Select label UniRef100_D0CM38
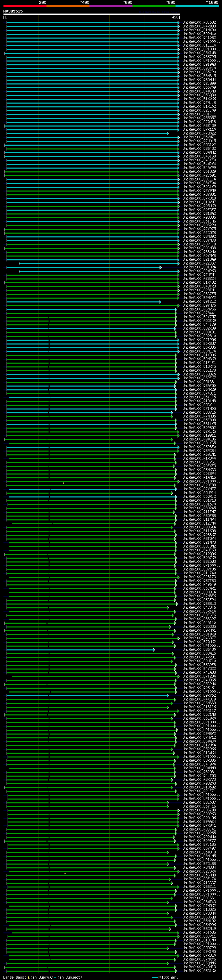The width and height of the screenshot is (222, 980). point(199,248)
